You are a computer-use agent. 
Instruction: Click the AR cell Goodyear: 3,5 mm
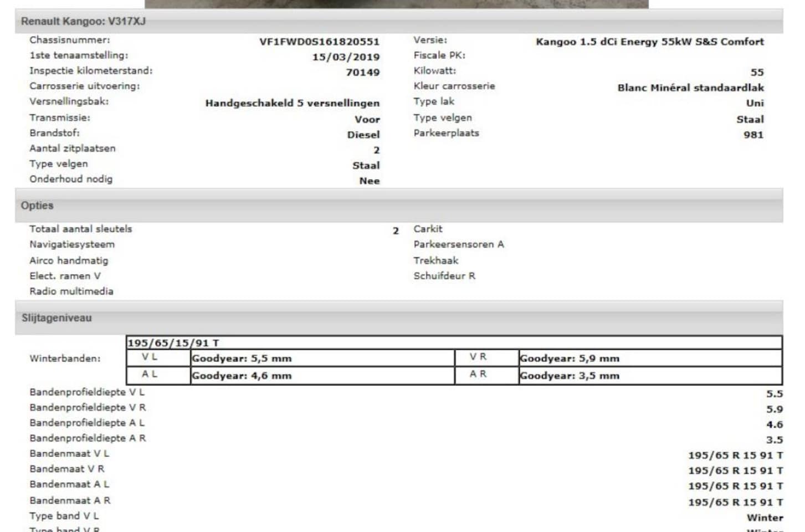pos(569,376)
